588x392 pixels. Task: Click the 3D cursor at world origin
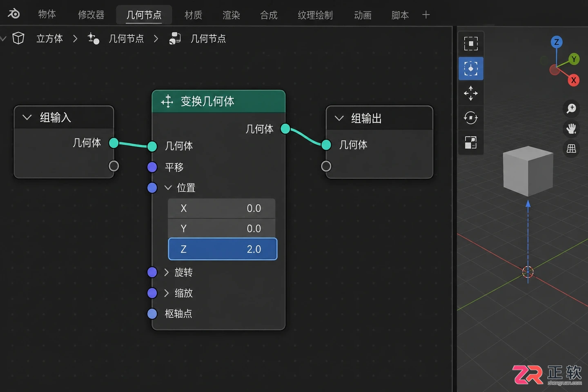[x=528, y=272]
